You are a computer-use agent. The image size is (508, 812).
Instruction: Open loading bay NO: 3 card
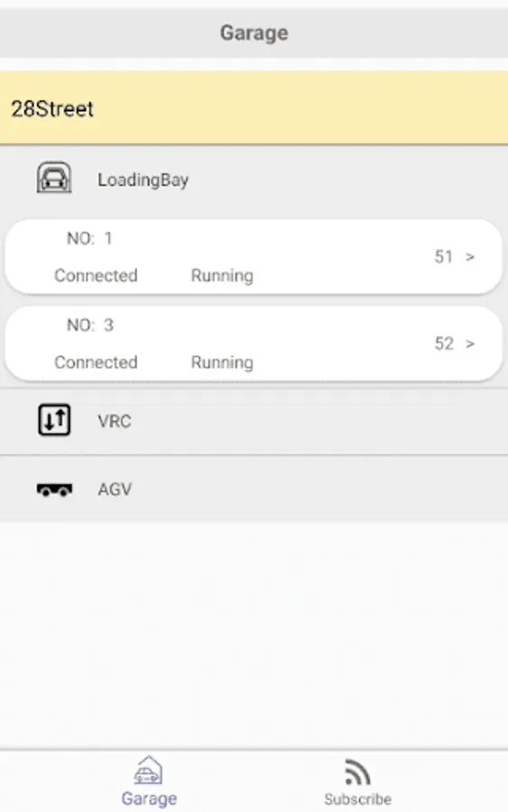coord(254,344)
